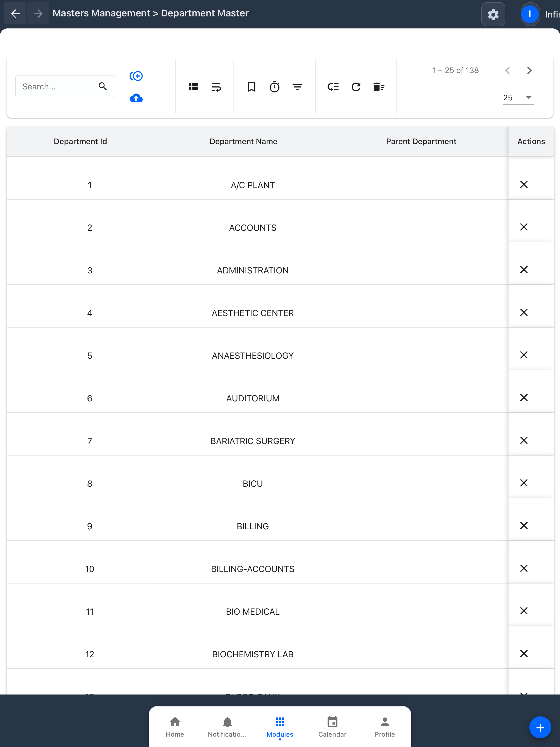Click the refresh icon in toolbar

click(x=356, y=87)
